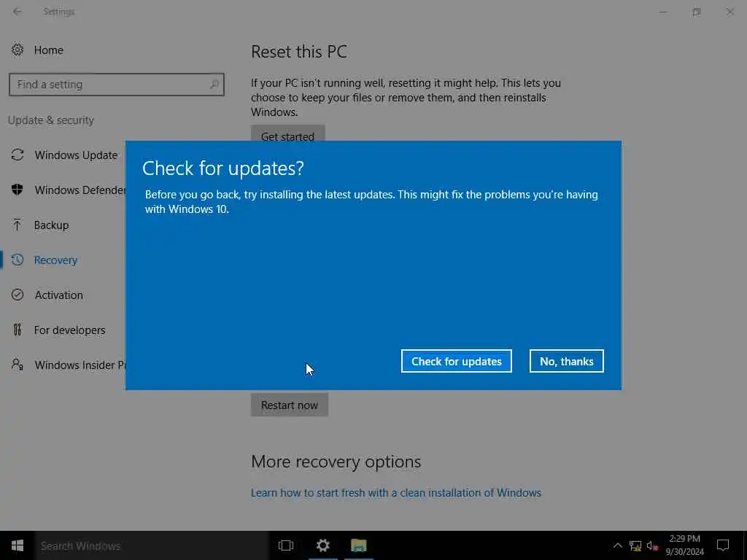
Task: Click the Windows Update refresh arrows icon
Action: (18, 155)
